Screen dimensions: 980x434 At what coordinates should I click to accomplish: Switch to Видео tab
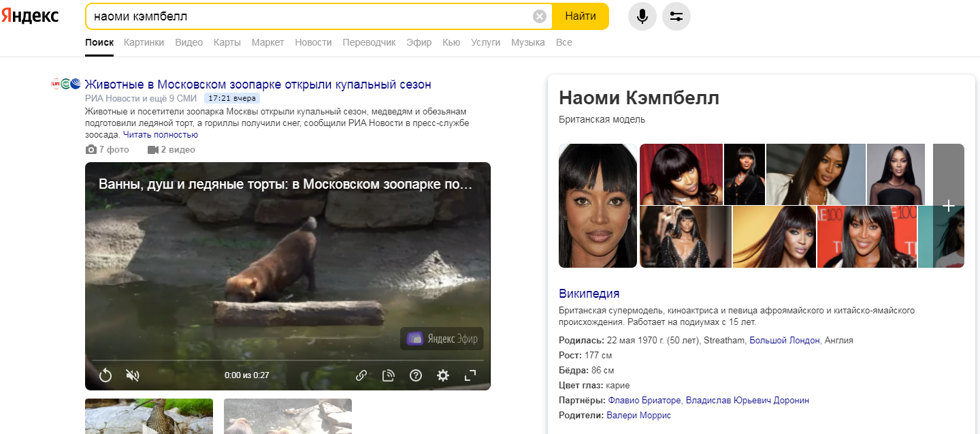[x=189, y=42]
